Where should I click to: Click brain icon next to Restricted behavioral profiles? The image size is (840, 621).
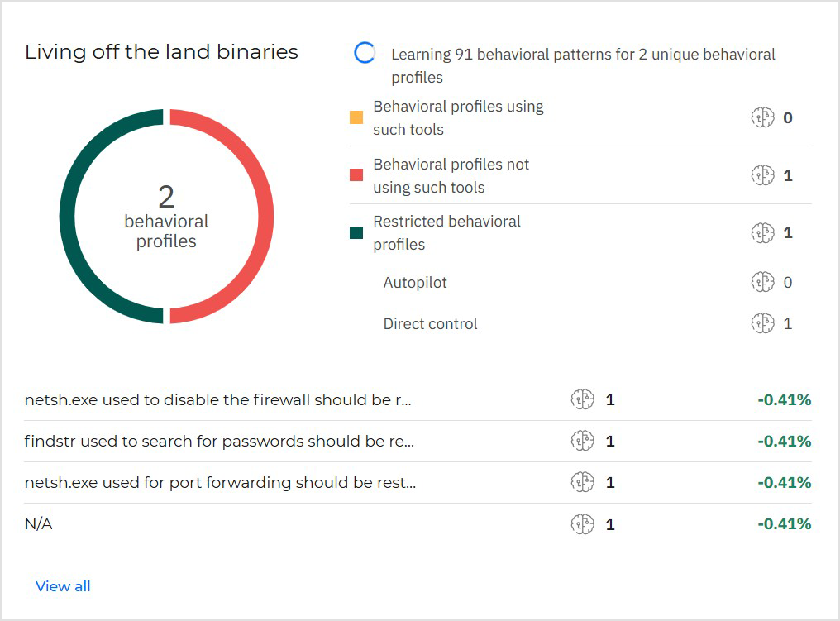pyautogui.click(x=762, y=232)
